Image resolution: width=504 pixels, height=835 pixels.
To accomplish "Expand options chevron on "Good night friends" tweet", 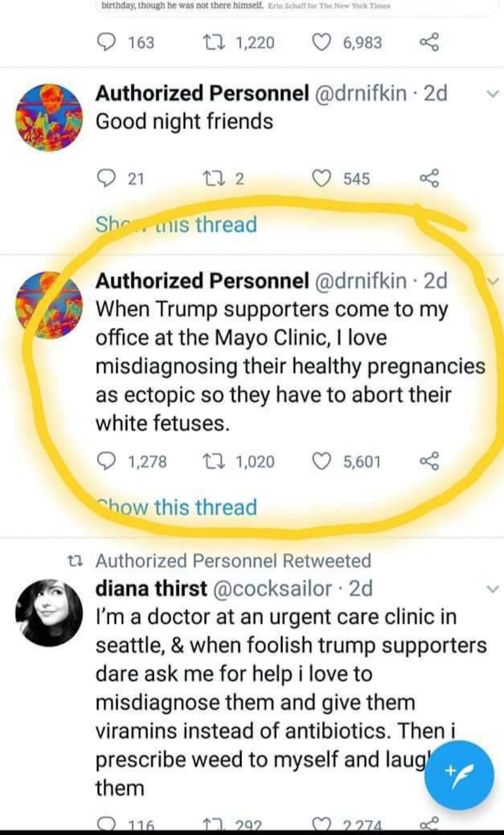I will coord(493,94).
